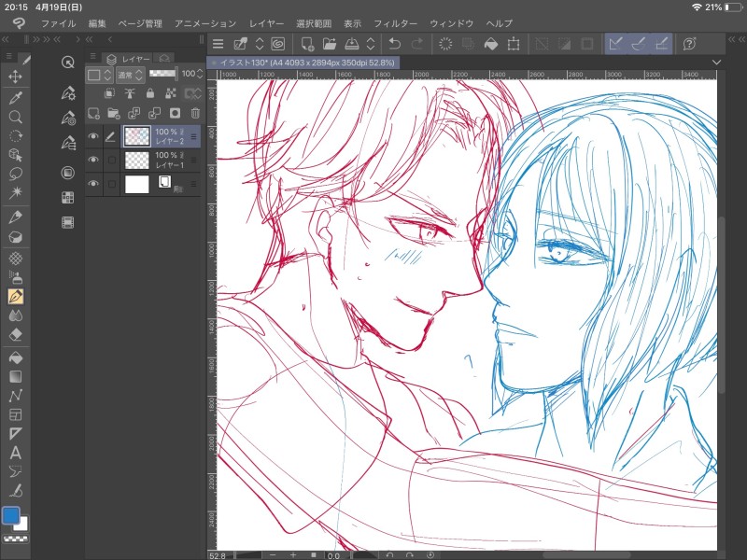The width and height of the screenshot is (747, 560).
Task: Expand the canvas tab list chevron
Action: [716, 63]
